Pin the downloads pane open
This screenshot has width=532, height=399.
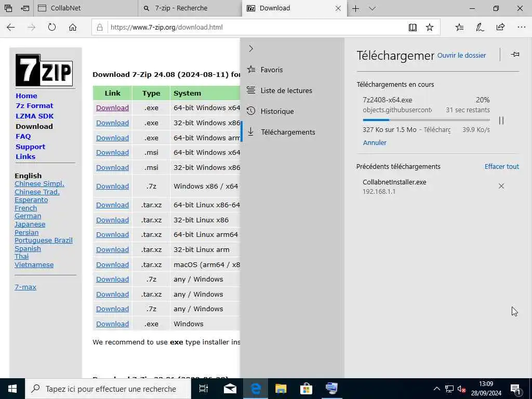coord(515,54)
